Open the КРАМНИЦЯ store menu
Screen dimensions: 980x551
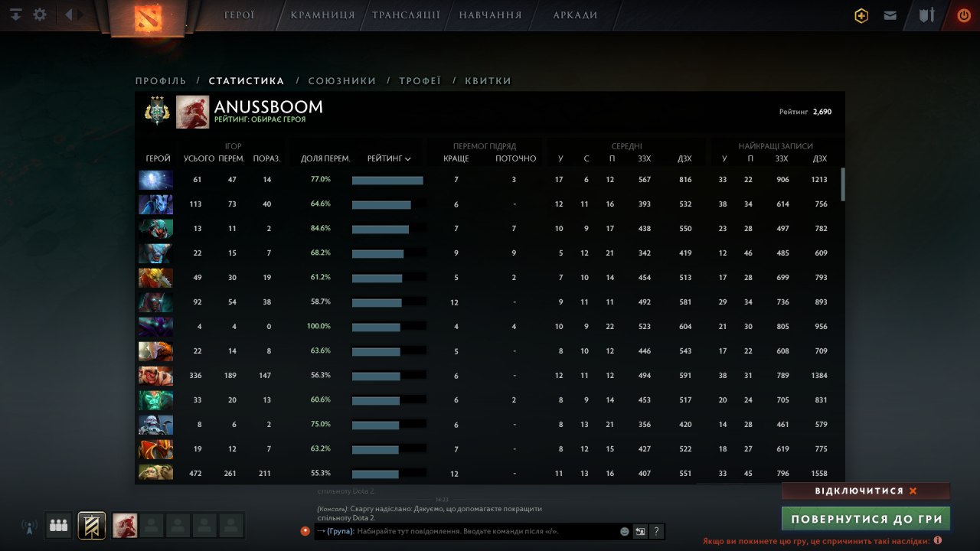pos(322,15)
